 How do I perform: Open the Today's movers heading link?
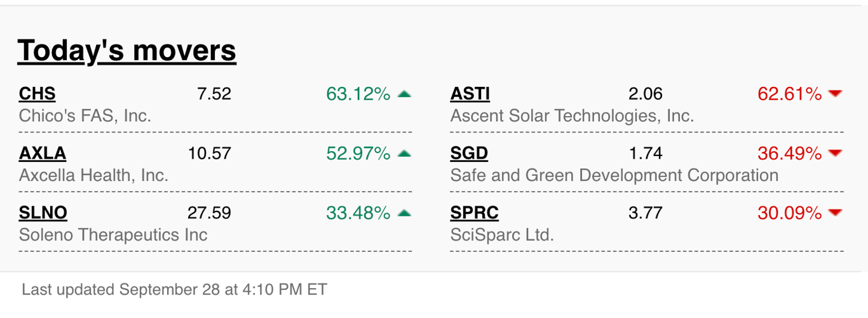(126, 50)
